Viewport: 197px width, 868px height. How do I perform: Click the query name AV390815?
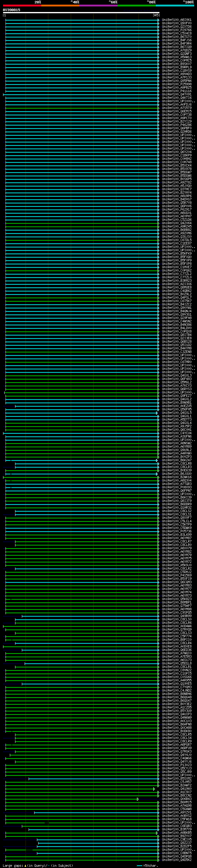[x=11, y=10]
